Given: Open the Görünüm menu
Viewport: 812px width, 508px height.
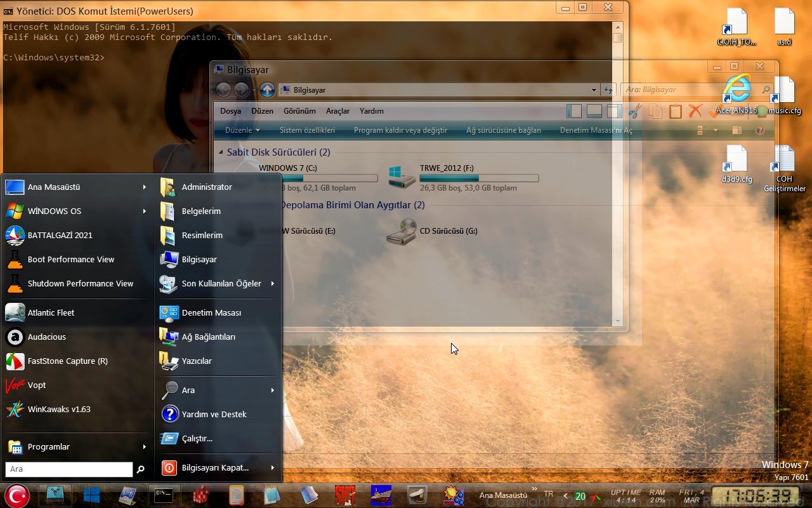Looking at the screenshot, I should tap(299, 111).
